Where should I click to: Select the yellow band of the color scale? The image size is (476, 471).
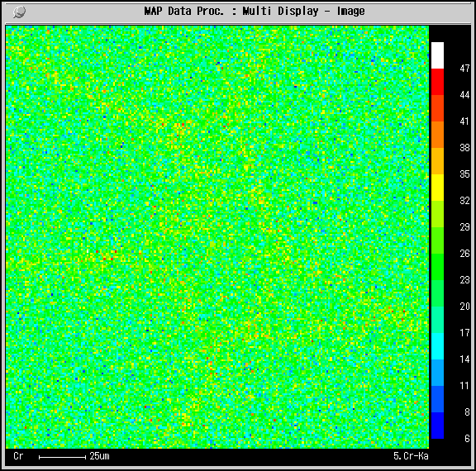437,188
